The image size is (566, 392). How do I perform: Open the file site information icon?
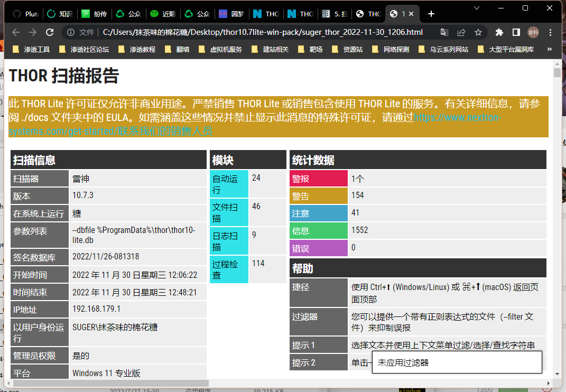click(x=71, y=32)
